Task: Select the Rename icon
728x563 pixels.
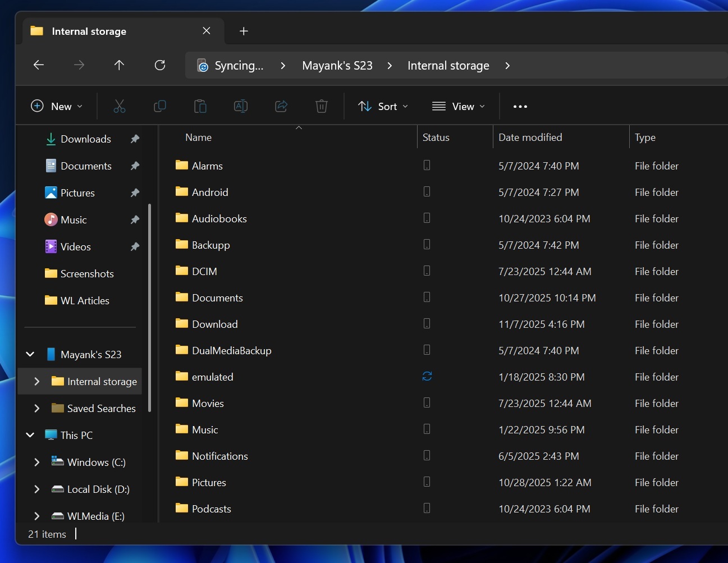Action: pyautogui.click(x=241, y=106)
